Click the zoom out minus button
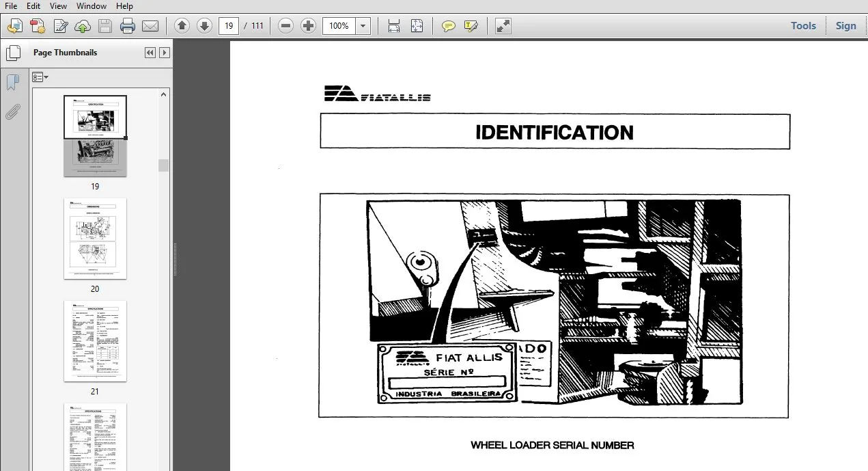The height and width of the screenshot is (471, 868). [286, 26]
